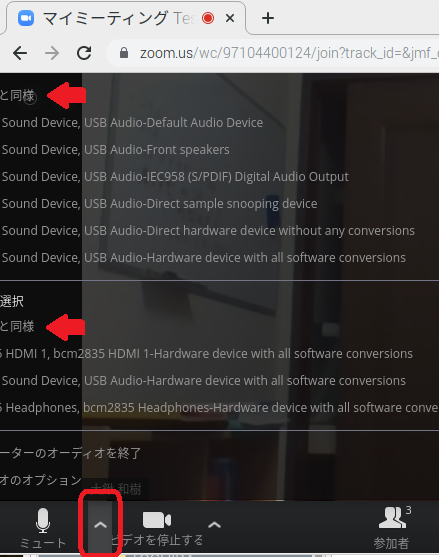Click the lock icon in address bar

tap(124, 53)
